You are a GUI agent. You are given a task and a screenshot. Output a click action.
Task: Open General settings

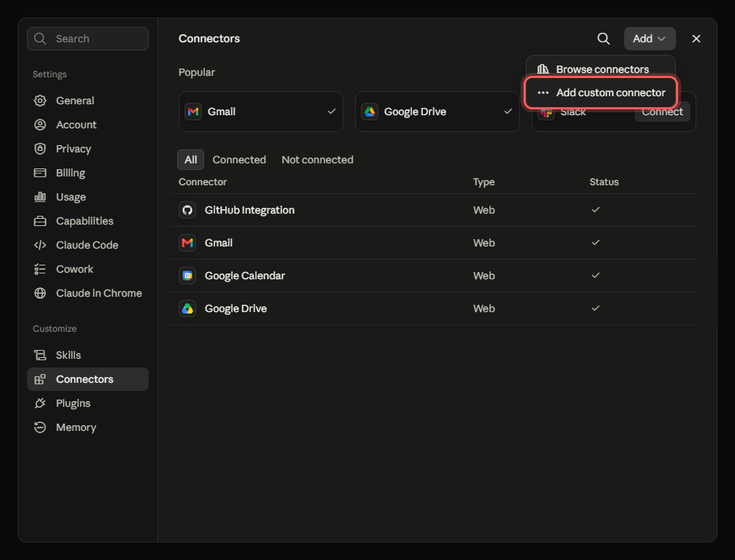(x=87, y=101)
